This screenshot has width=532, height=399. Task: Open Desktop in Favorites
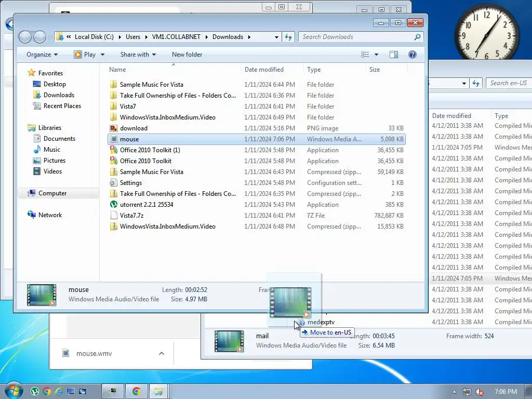[54, 84]
